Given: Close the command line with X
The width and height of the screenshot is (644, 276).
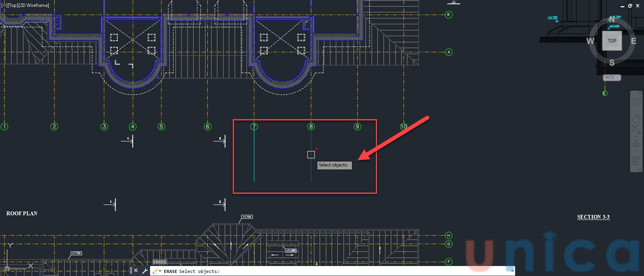Looking at the screenshot, I should 136,271.
